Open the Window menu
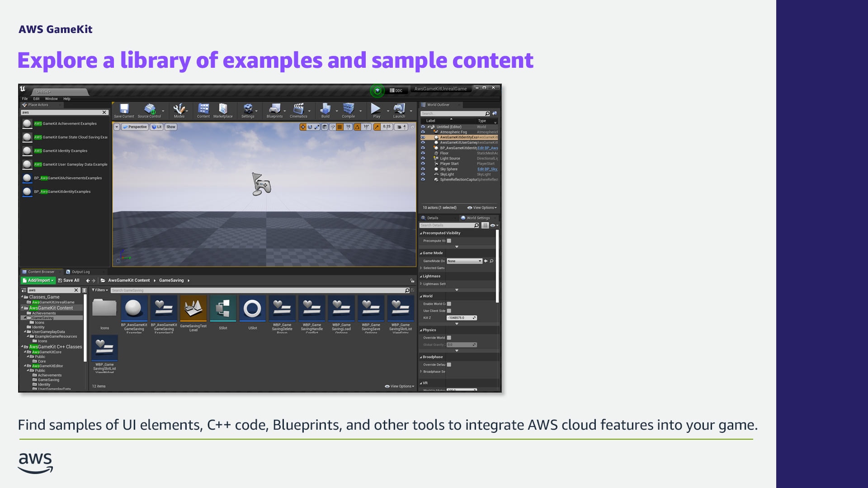The image size is (868, 488). (x=51, y=99)
